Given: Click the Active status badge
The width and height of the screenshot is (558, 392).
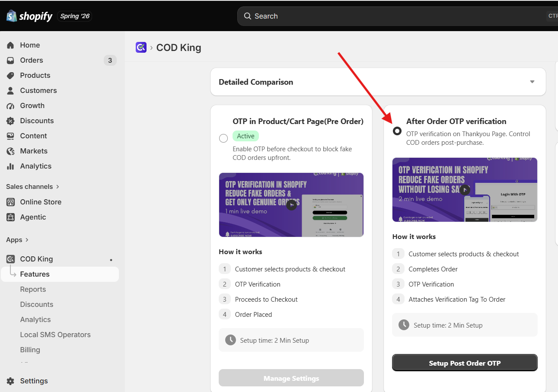Looking at the screenshot, I should tap(246, 136).
